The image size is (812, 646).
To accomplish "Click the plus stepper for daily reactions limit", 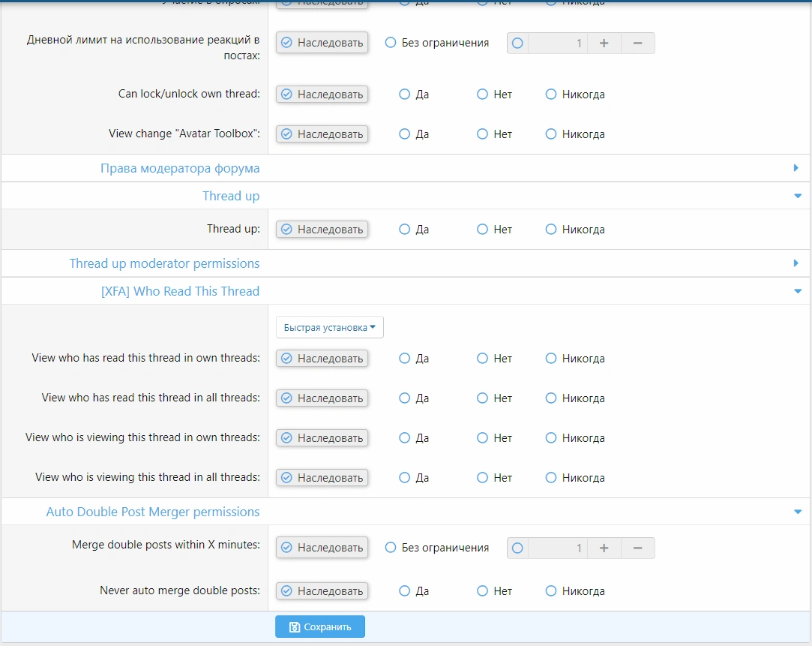I will click(604, 44).
